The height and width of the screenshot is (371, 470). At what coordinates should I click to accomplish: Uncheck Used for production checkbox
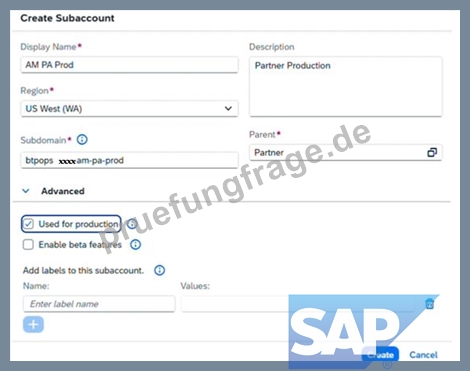pyautogui.click(x=28, y=224)
